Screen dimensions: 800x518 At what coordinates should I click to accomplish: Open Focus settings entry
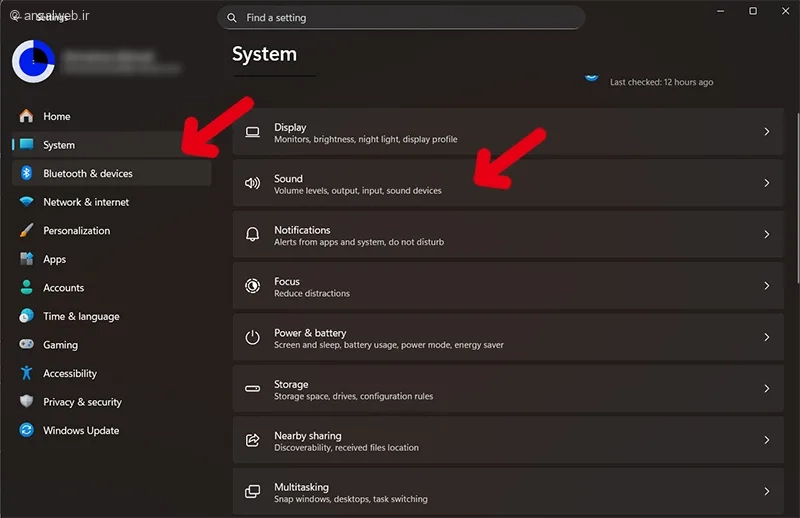point(508,286)
